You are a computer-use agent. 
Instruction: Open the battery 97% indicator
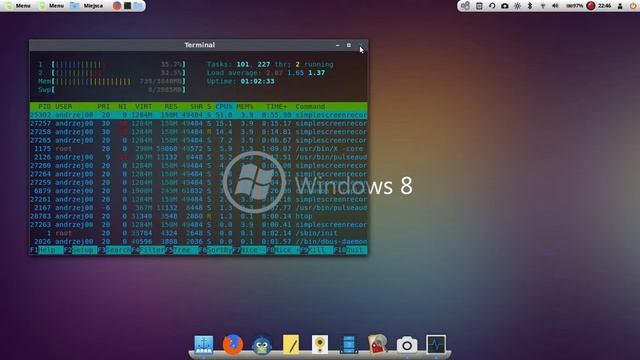574,6
